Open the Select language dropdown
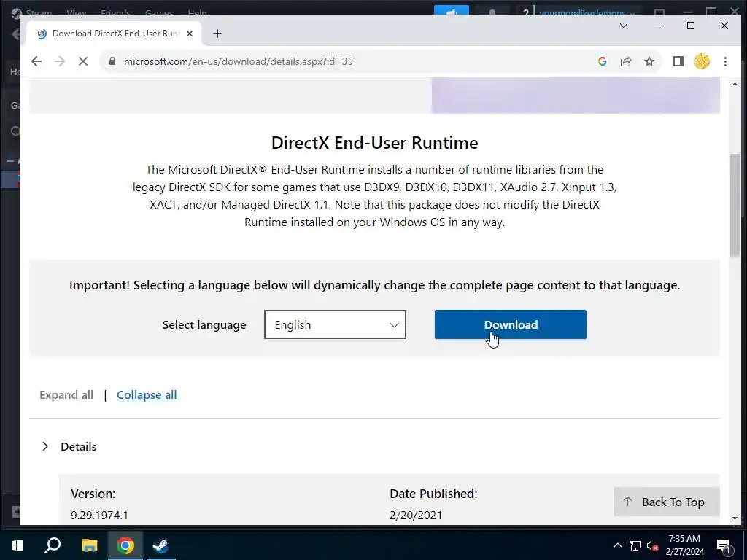Screen dimensions: 747x560 (x=335, y=324)
